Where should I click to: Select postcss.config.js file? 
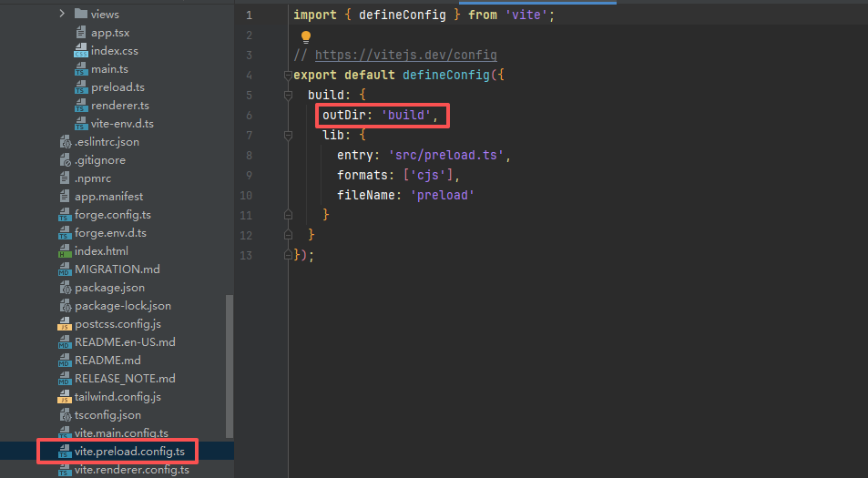click(x=117, y=323)
